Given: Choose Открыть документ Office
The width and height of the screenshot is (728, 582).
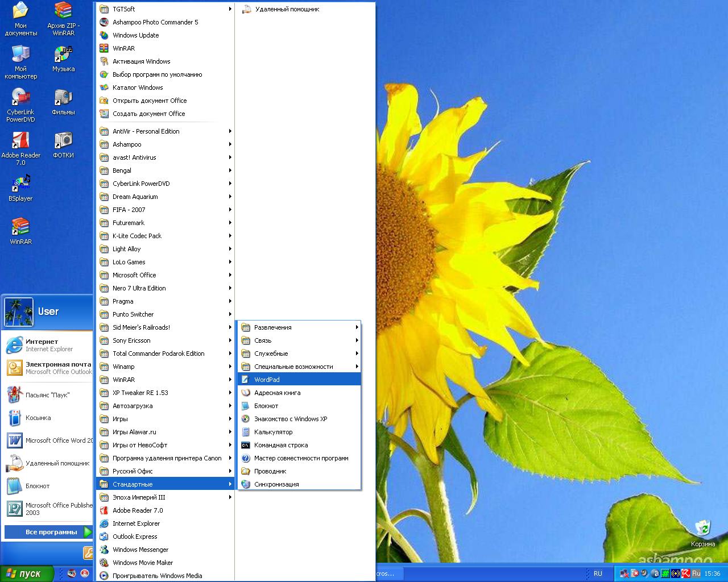Looking at the screenshot, I should (166, 101).
